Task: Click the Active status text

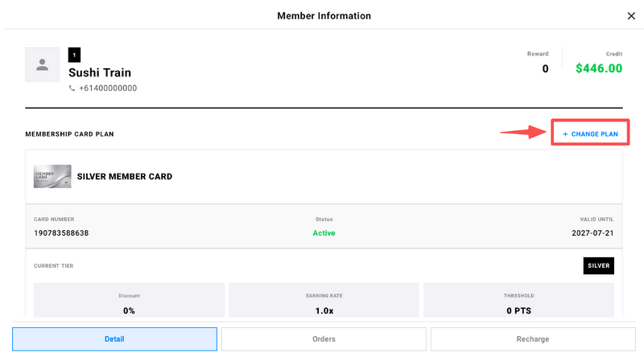Action: pyautogui.click(x=324, y=233)
